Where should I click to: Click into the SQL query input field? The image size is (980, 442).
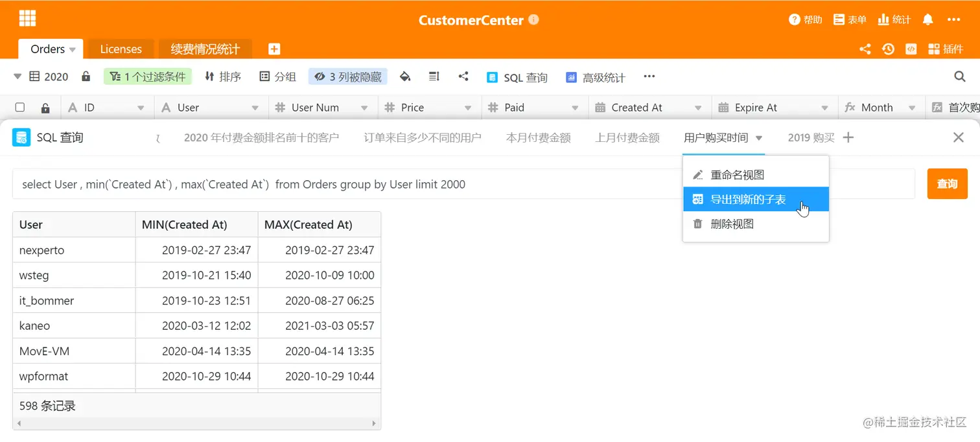pyautogui.click(x=463, y=184)
